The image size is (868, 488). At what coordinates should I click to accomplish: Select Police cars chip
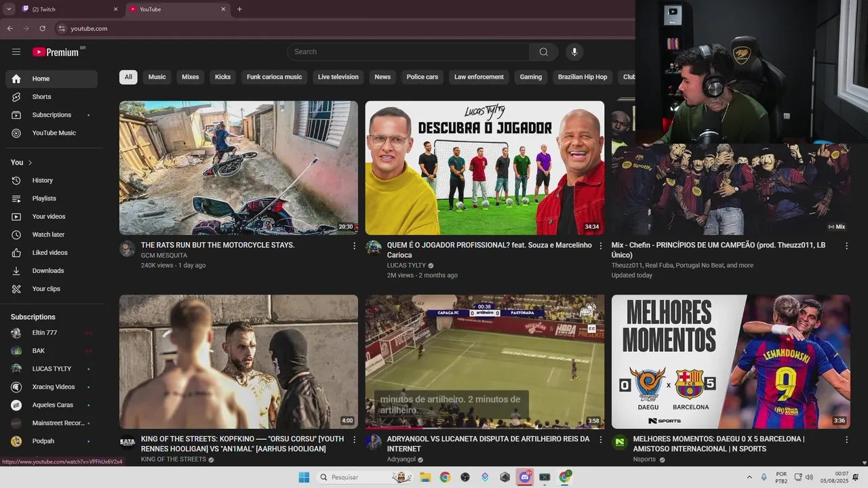[x=422, y=77]
